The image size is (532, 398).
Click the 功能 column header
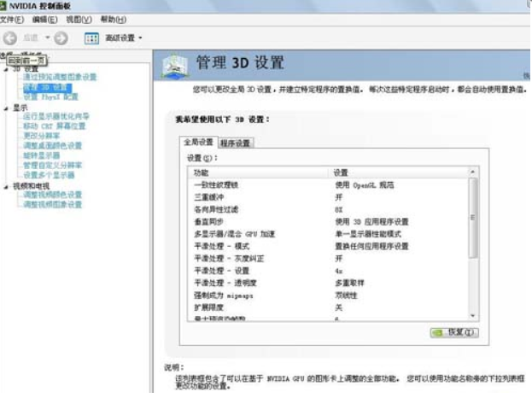coord(258,173)
